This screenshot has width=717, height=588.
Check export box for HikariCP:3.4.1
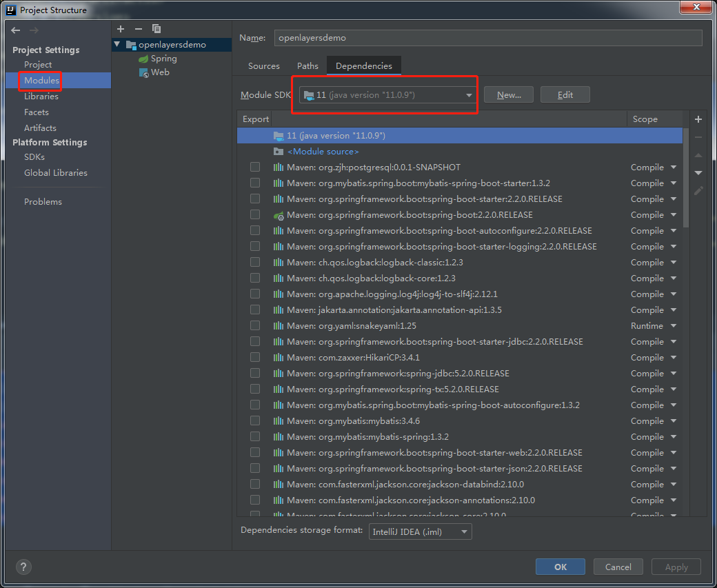(x=255, y=357)
